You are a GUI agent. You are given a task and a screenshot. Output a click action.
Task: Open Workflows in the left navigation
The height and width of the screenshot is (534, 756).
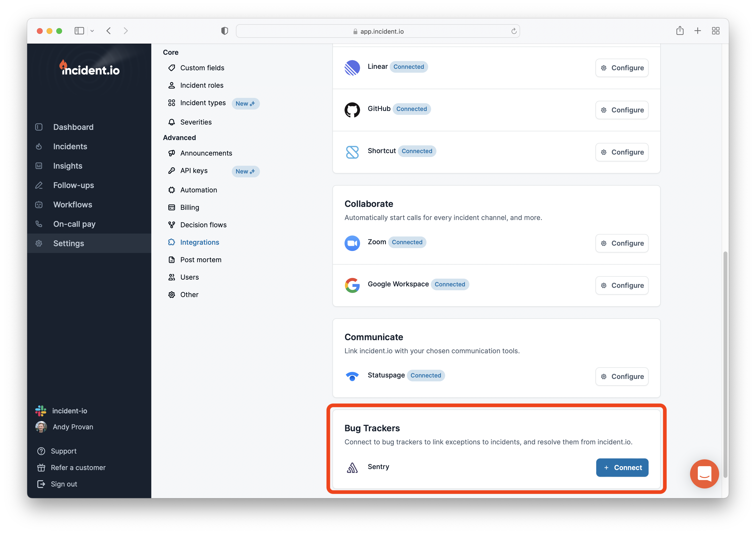(x=72, y=205)
